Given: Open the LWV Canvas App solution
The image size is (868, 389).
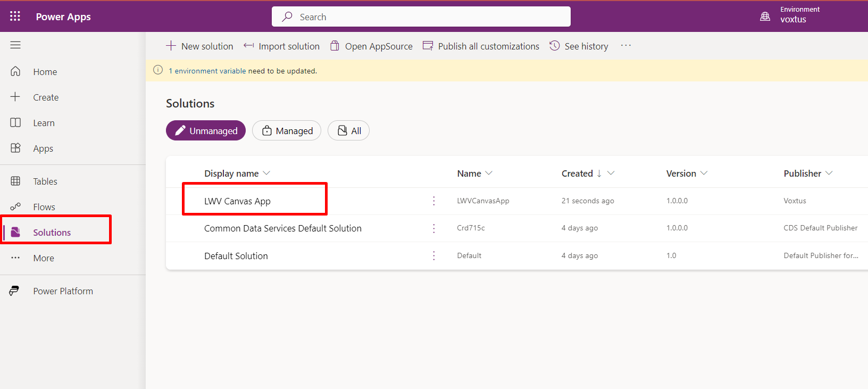Looking at the screenshot, I should tap(237, 201).
